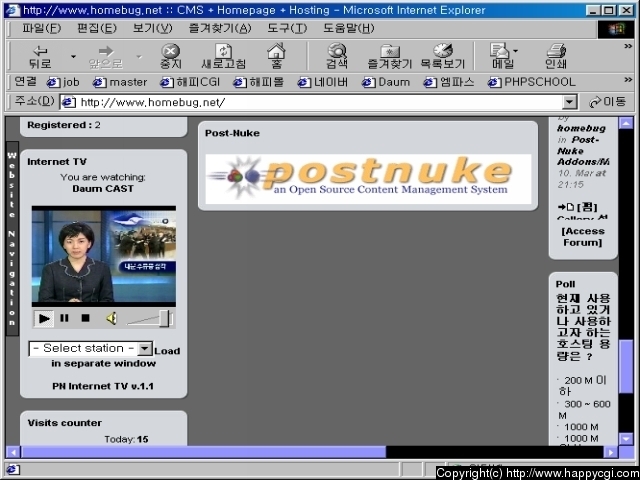Open the 해피몰 link shortcut

258,82
